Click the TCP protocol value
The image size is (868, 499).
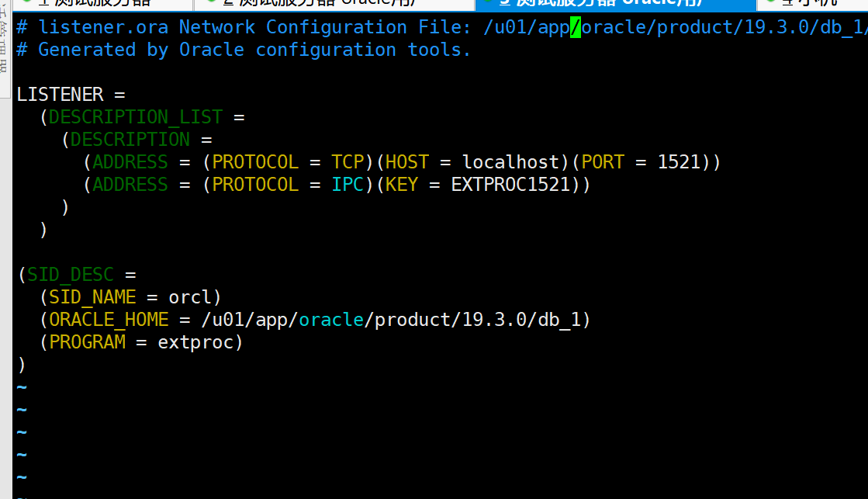[x=348, y=161]
